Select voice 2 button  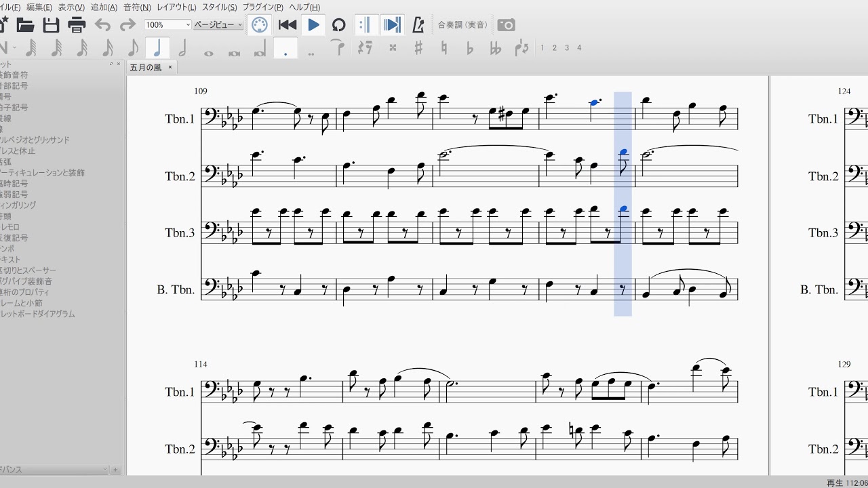point(554,48)
